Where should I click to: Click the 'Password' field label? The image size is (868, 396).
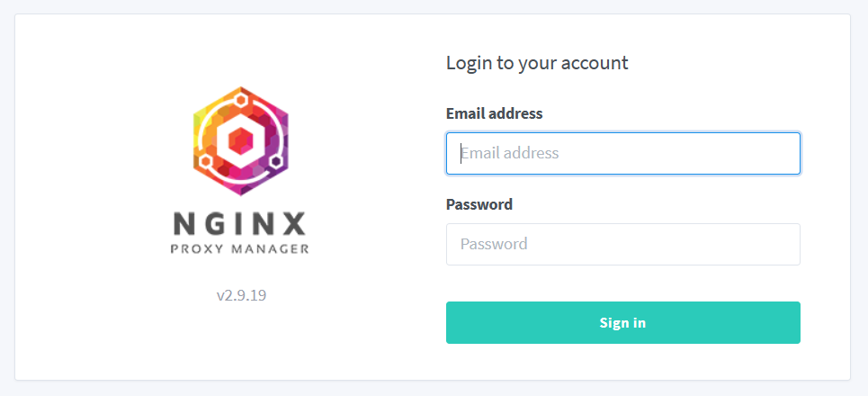click(479, 204)
